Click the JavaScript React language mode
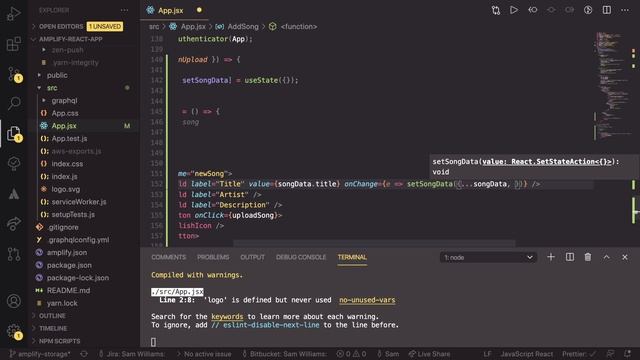Screen dimensions: 640x360 click(x=527, y=354)
